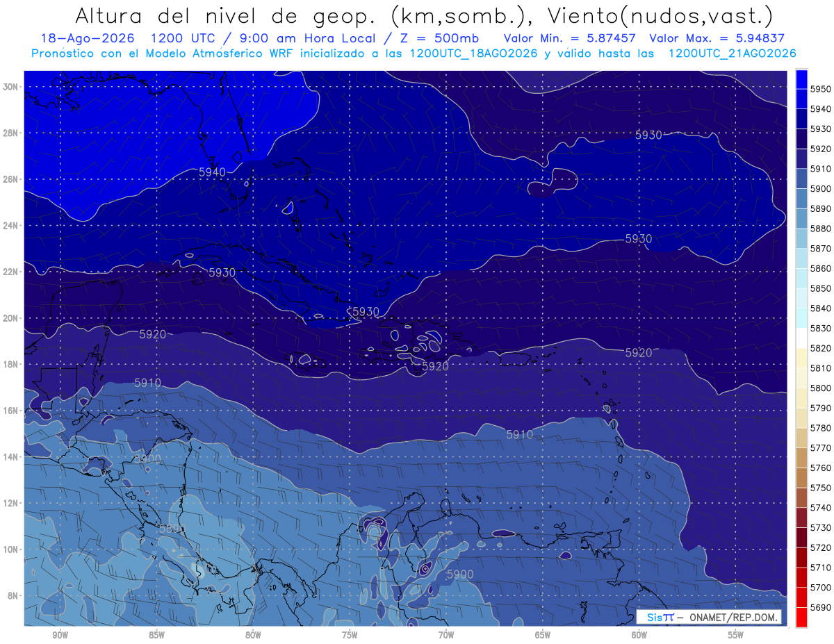Click the init time '1200UTC_18AGO2026'
This screenshot has width=834, height=644.
coord(473,53)
